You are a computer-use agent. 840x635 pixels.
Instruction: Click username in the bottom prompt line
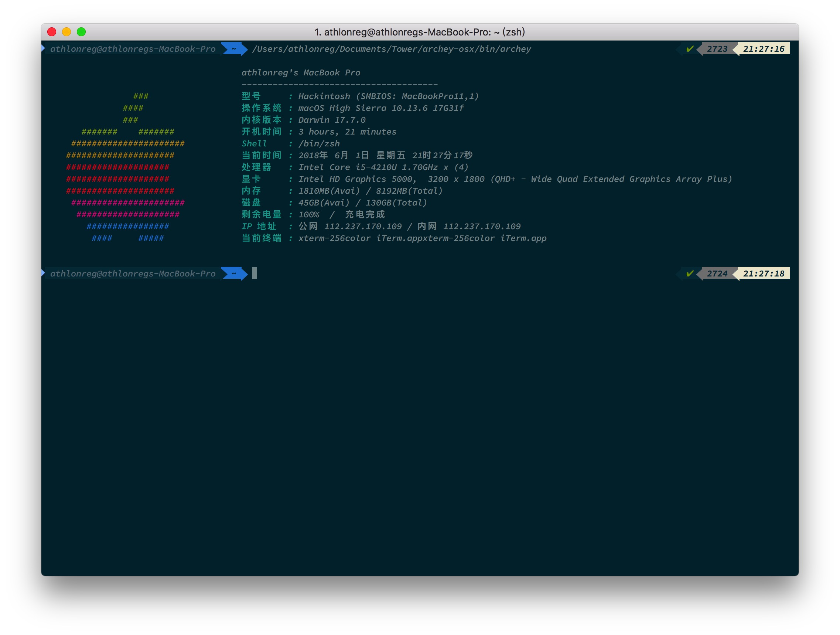click(x=133, y=274)
